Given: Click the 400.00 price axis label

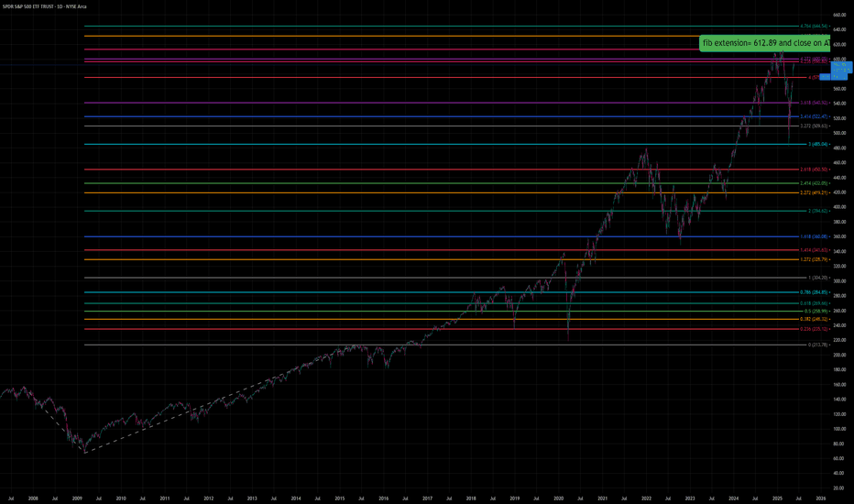Looking at the screenshot, I should click(839, 207).
